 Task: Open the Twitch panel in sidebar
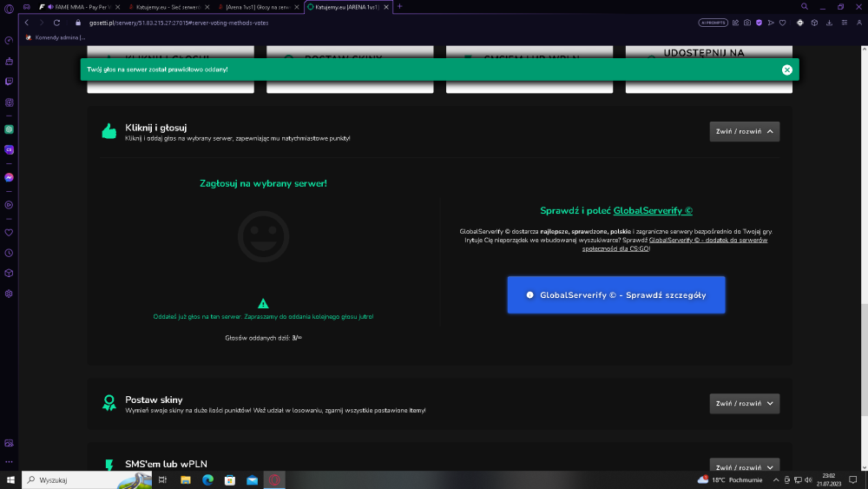pyautogui.click(x=9, y=82)
